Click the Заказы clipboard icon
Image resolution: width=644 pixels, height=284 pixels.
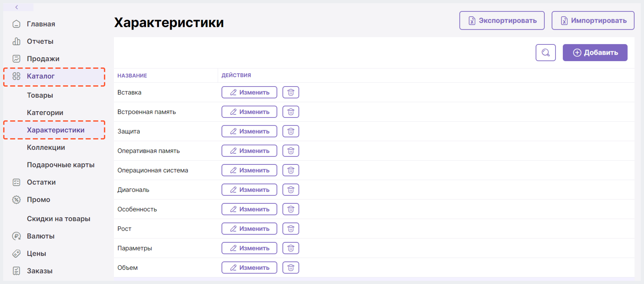[16, 271]
